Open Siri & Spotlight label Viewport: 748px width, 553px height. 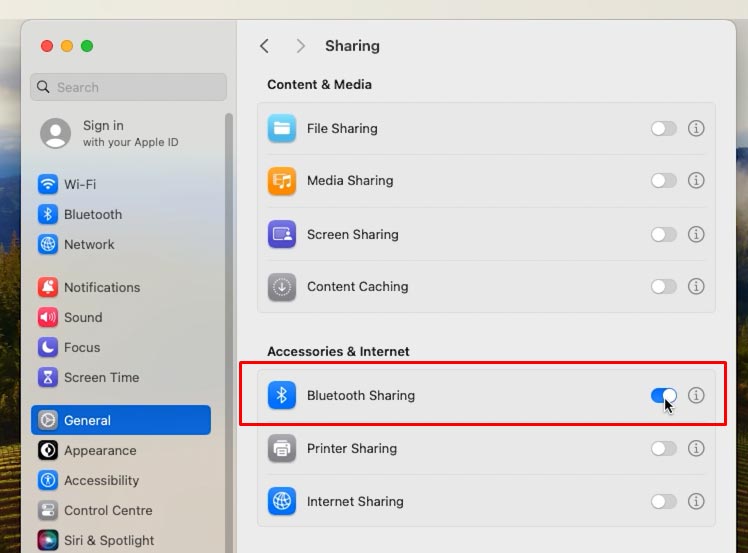109,540
